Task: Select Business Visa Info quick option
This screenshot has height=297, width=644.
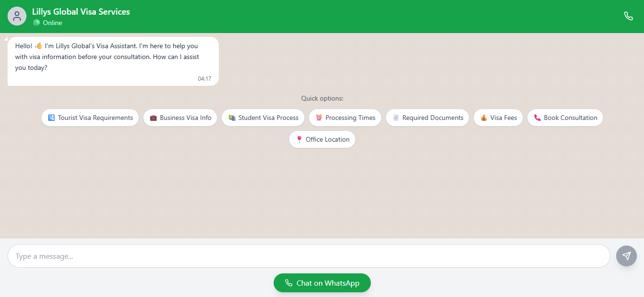Action: pyautogui.click(x=180, y=118)
